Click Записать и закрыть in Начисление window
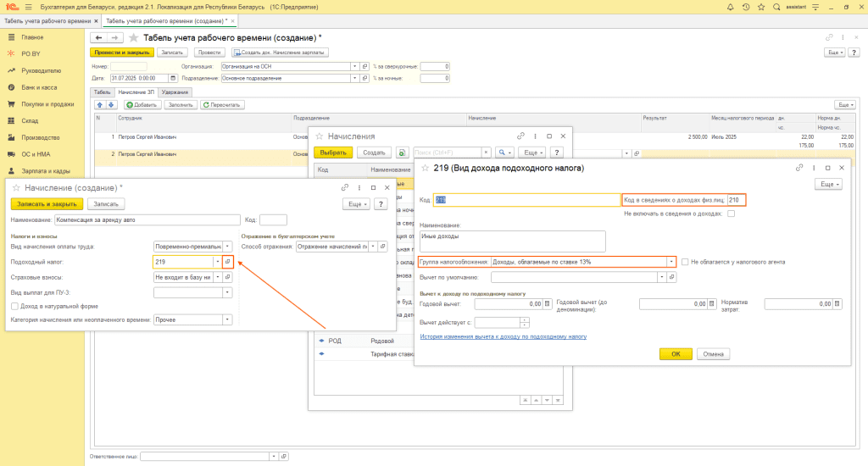 tap(47, 204)
